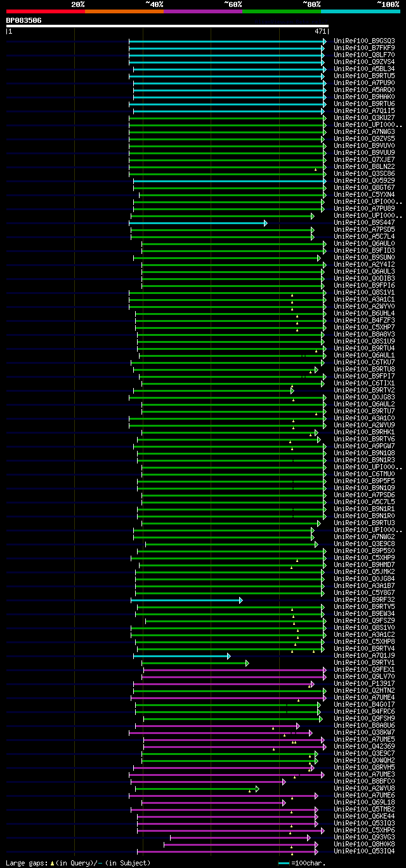
Task: Click the UniRef100_A2Y4I2 label
Action: click(x=364, y=265)
